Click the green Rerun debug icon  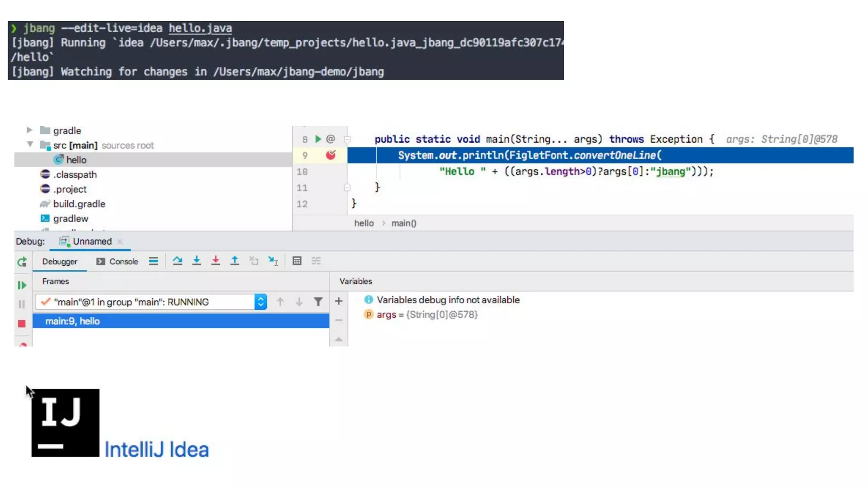click(x=22, y=262)
